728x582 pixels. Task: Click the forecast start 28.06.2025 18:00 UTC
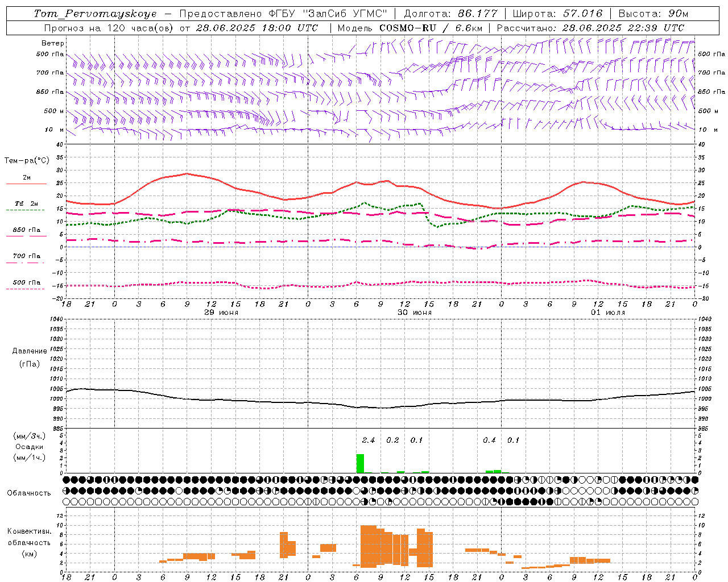click(257, 28)
